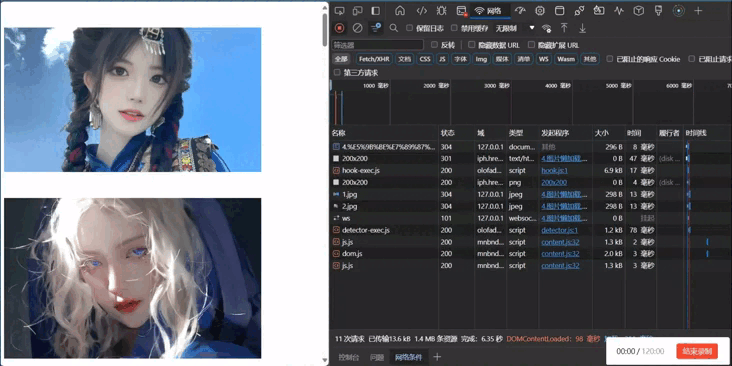The height and width of the screenshot is (366, 732).
Task: Click the 3000 毫秒 mark in timeline overview
Action: coord(497,86)
